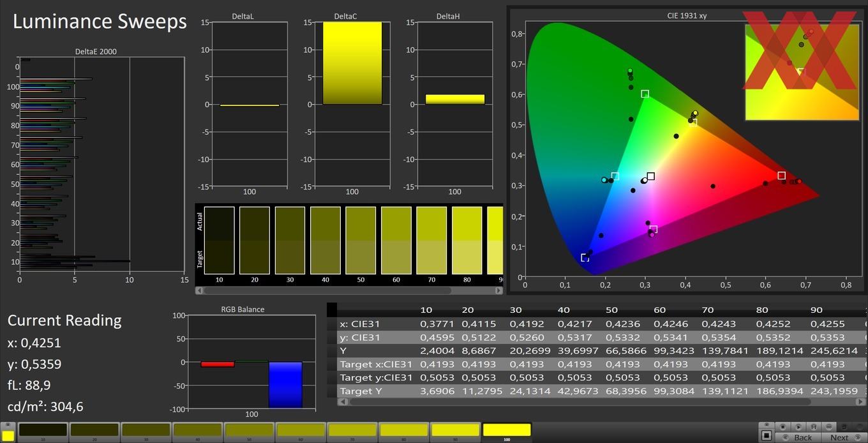Click the Actual/Target comparison patch labeled 40
Screen dimensions: 868x443
point(325,241)
